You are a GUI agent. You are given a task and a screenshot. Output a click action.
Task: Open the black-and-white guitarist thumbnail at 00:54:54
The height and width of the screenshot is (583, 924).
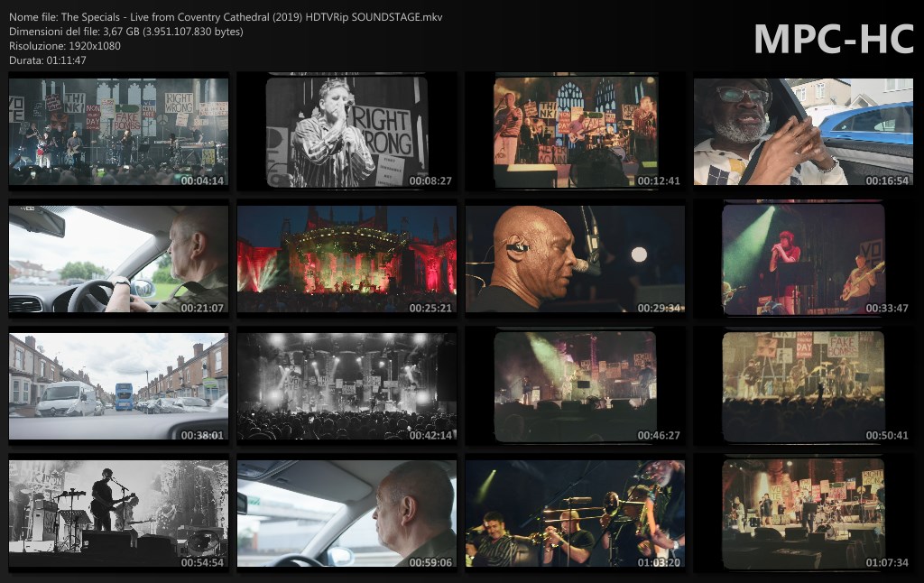click(x=118, y=514)
